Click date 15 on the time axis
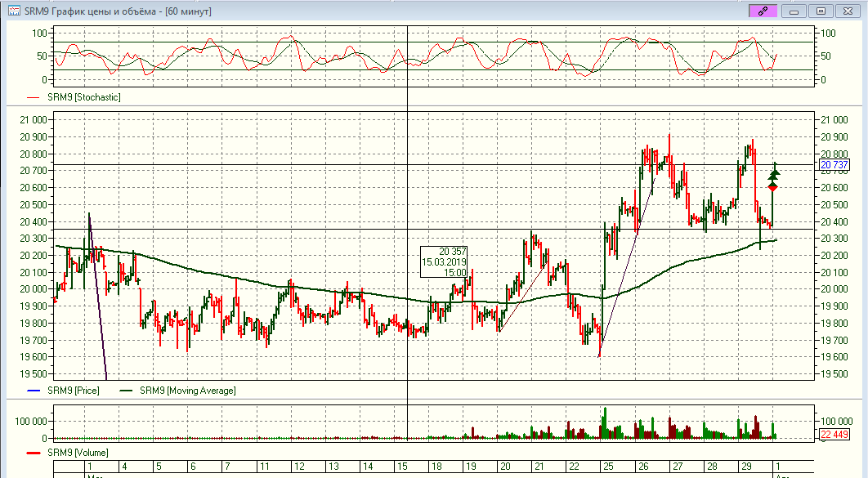 pos(401,467)
